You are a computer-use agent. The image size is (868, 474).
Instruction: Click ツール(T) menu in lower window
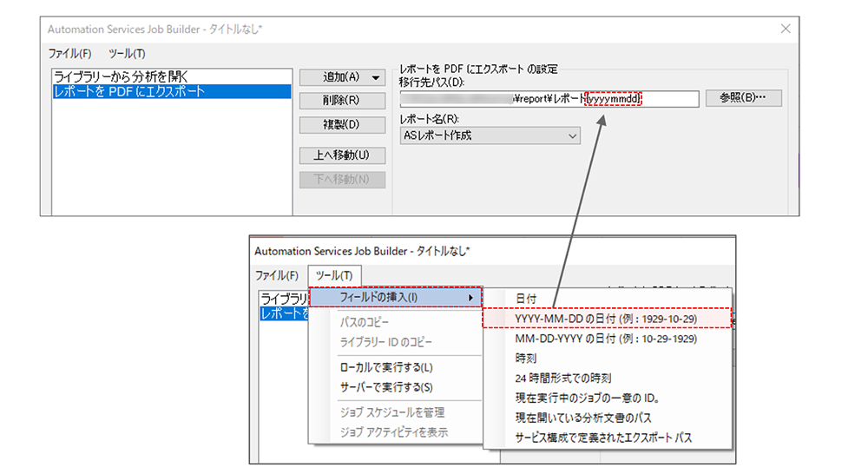(334, 275)
